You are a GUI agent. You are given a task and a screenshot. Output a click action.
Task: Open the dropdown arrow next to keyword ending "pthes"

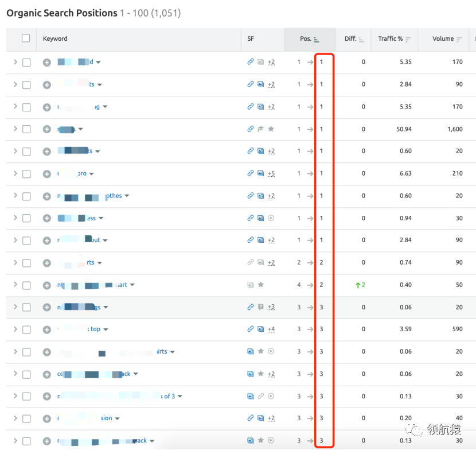[127, 196]
